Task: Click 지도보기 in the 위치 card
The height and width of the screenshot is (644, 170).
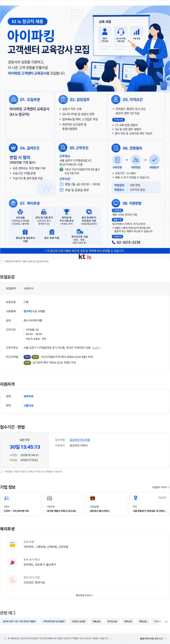Action: click(162, 498)
